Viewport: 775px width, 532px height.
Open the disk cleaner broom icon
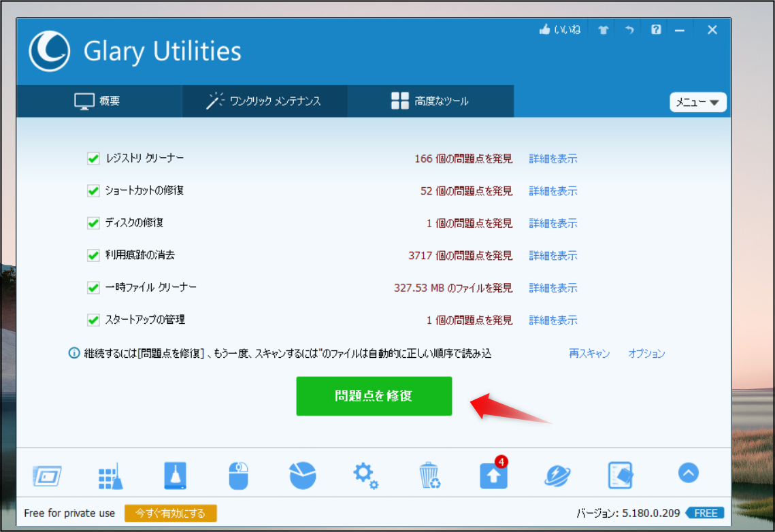(x=175, y=476)
